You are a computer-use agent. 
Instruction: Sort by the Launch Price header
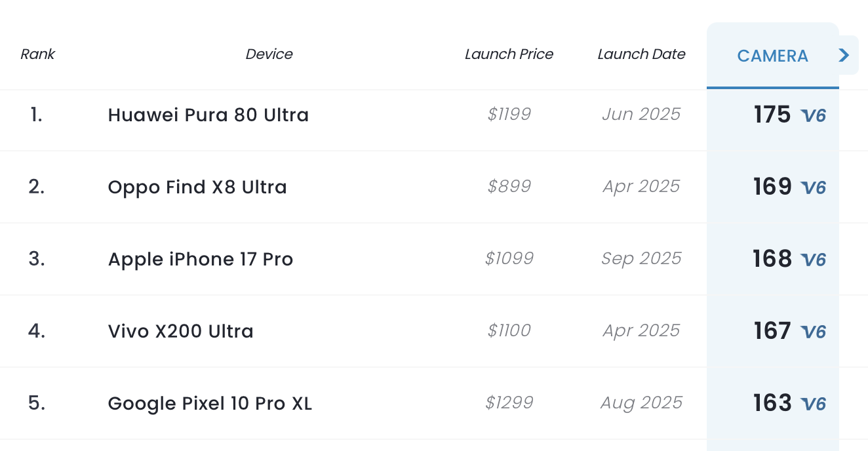[x=509, y=54]
